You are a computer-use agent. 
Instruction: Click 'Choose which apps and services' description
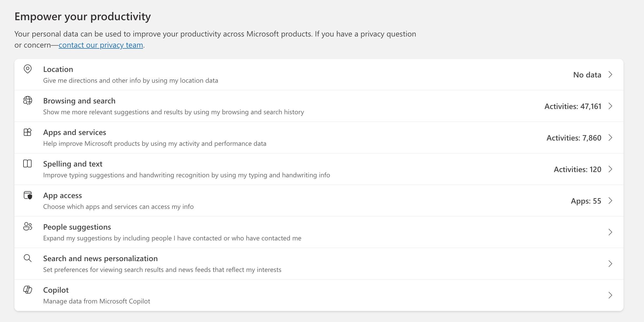(x=118, y=207)
